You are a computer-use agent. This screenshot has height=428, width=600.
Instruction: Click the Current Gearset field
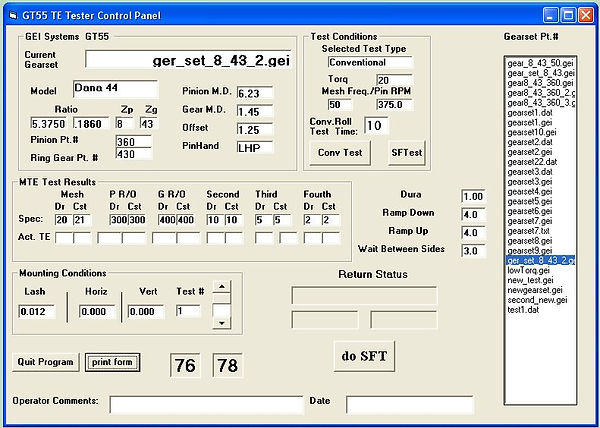pyautogui.click(x=188, y=59)
